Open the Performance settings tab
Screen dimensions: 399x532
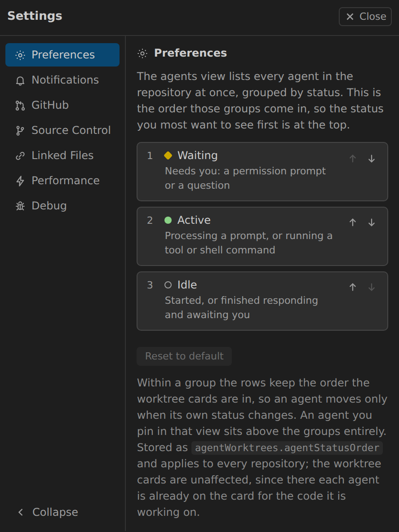[62, 181]
